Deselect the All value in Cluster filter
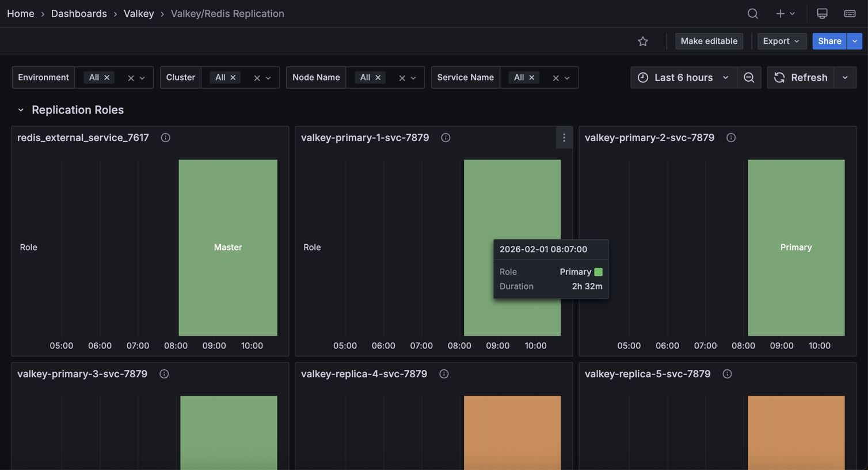Viewport: 868px width, 470px height. (x=233, y=77)
